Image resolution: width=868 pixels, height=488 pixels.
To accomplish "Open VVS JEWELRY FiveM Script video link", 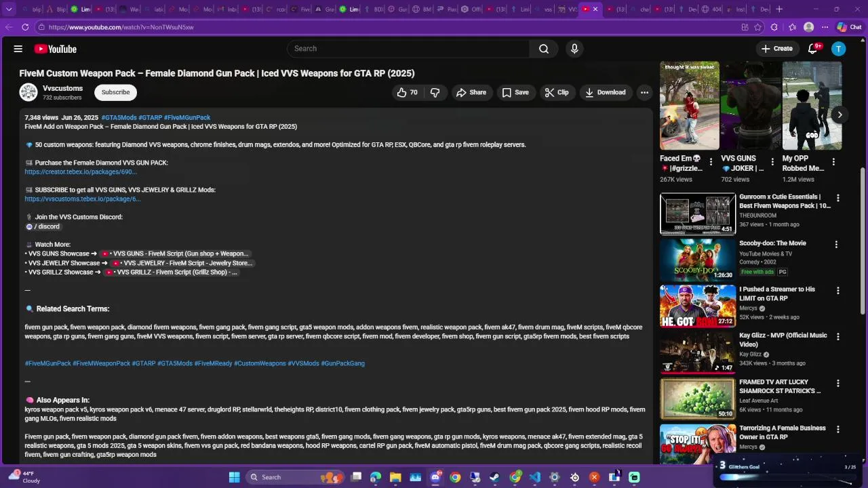I will point(182,263).
